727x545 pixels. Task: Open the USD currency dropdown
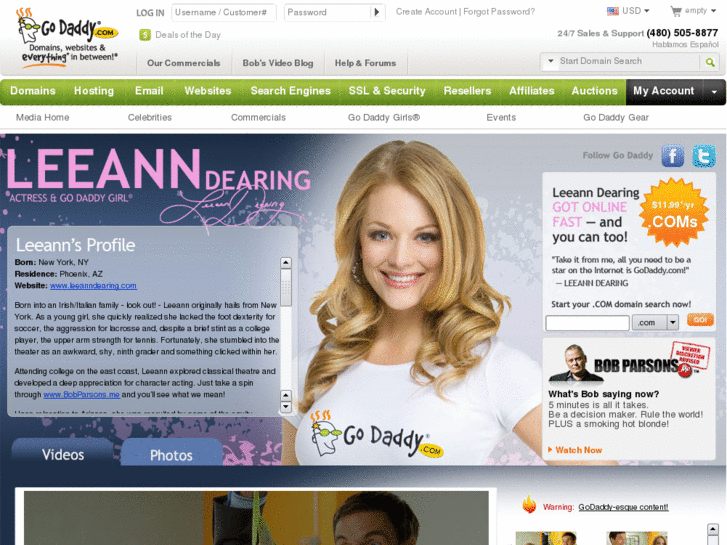[635, 11]
